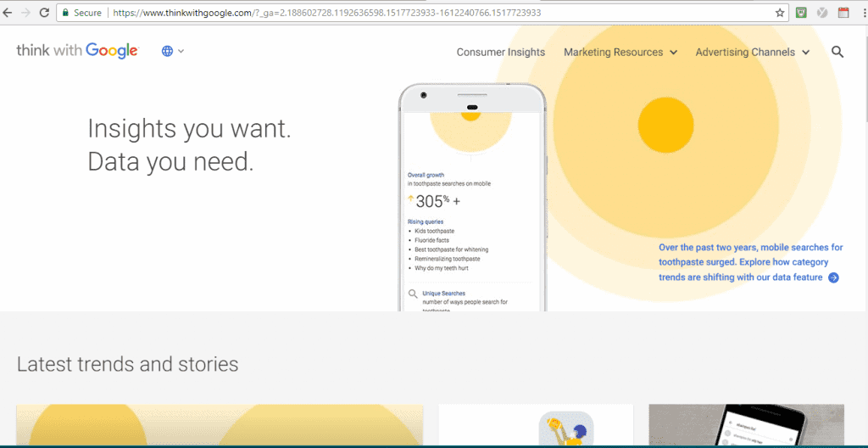Open Advertising Channels menu
The image size is (868, 448).
coord(745,52)
